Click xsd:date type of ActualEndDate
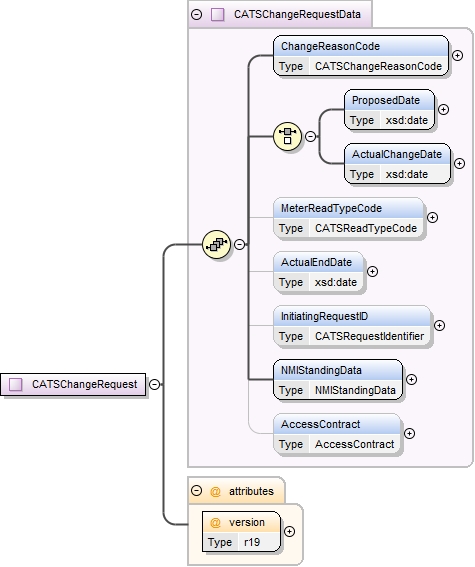The image size is (475, 567). pos(336,282)
